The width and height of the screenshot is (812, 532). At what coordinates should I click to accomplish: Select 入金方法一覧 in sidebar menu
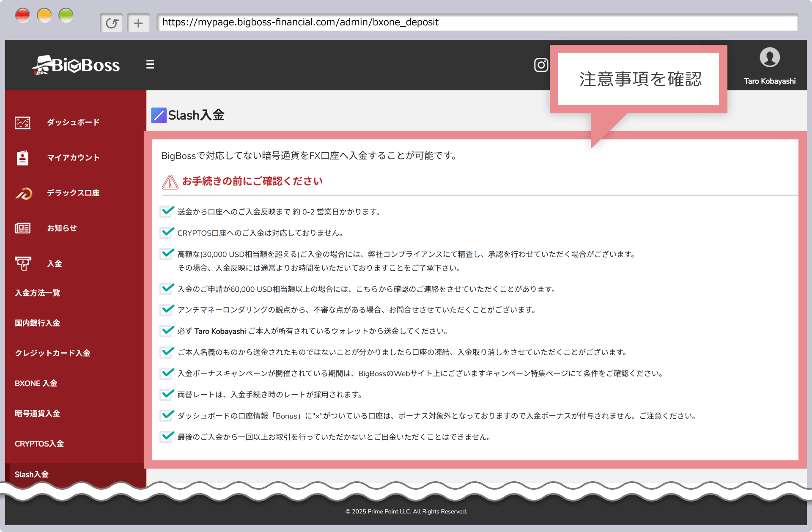(x=38, y=293)
